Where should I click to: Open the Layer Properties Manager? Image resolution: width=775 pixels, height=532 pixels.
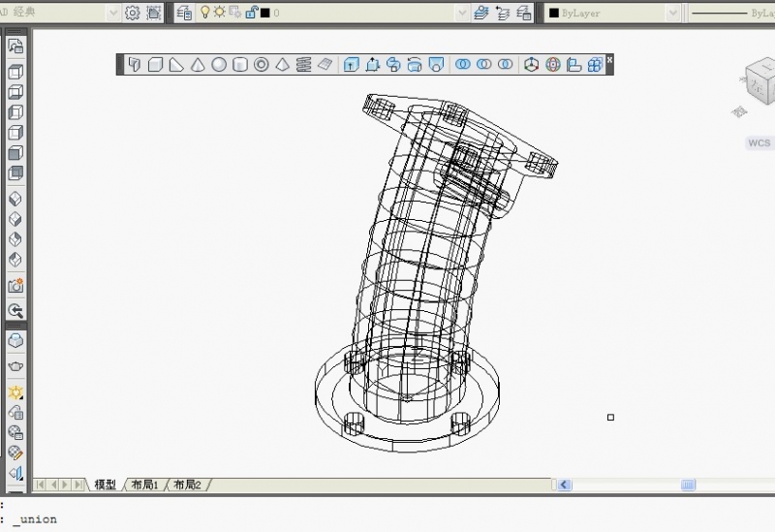coord(184,13)
